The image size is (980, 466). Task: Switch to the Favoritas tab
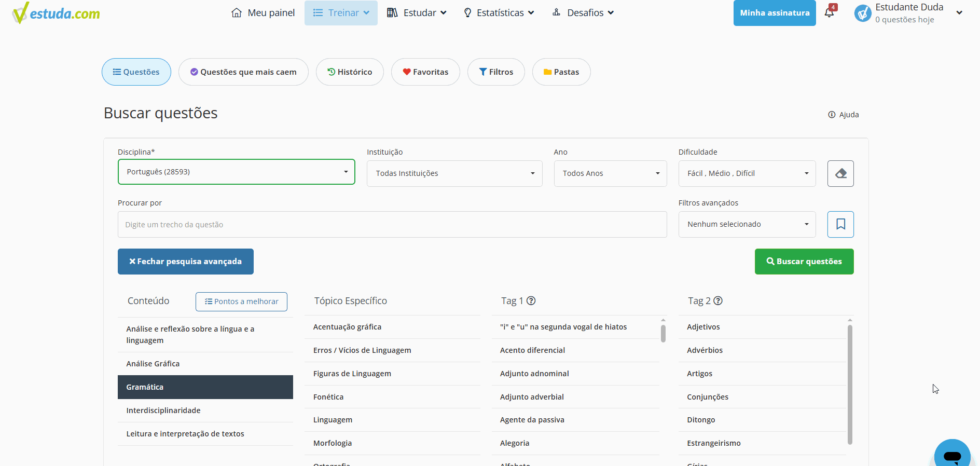pyautogui.click(x=425, y=72)
